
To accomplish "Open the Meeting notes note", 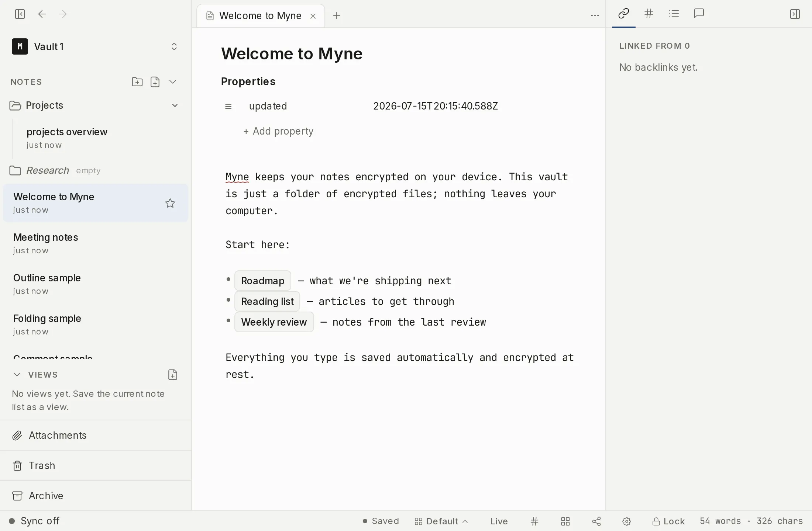I will point(96,243).
